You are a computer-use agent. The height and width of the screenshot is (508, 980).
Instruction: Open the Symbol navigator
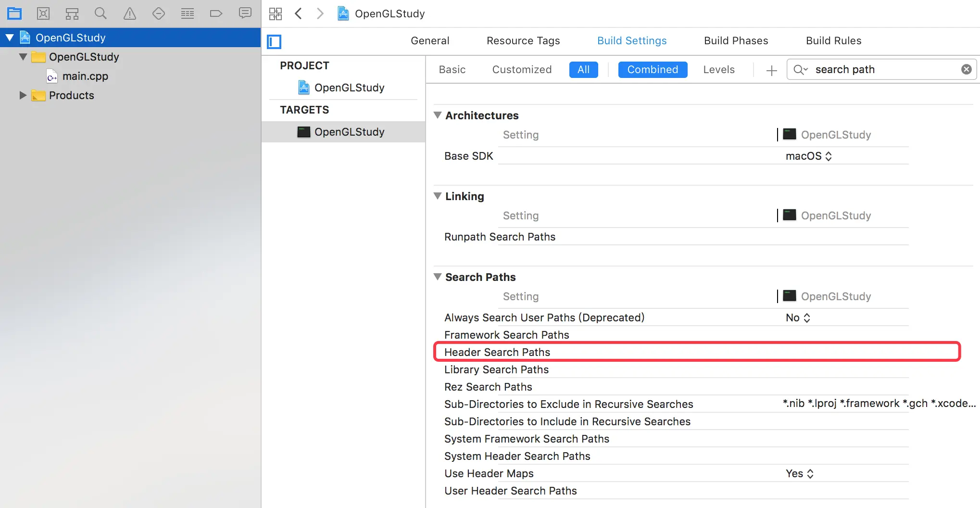[x=72, y=13]
